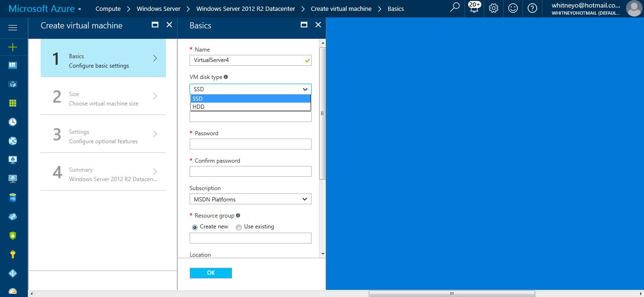Click the Resource group info icon
Viewport: 644px width, 297px height.
click(x=238, y=216)
